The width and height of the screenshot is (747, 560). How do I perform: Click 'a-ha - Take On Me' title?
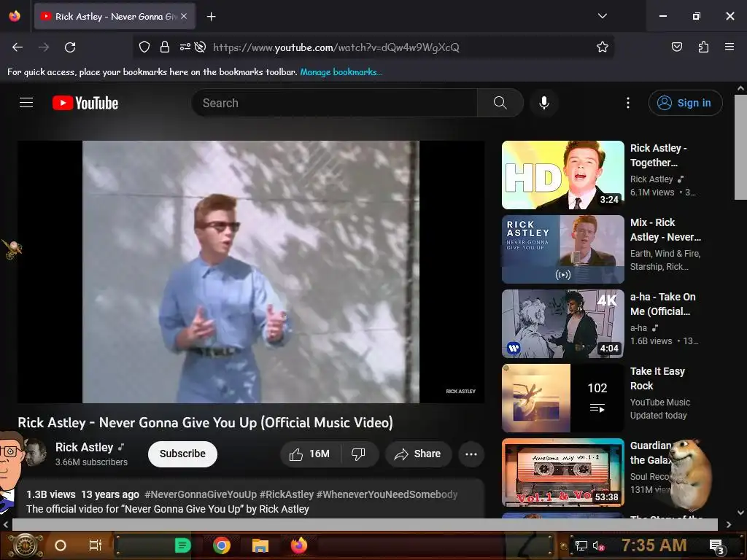tap(662, 304)
